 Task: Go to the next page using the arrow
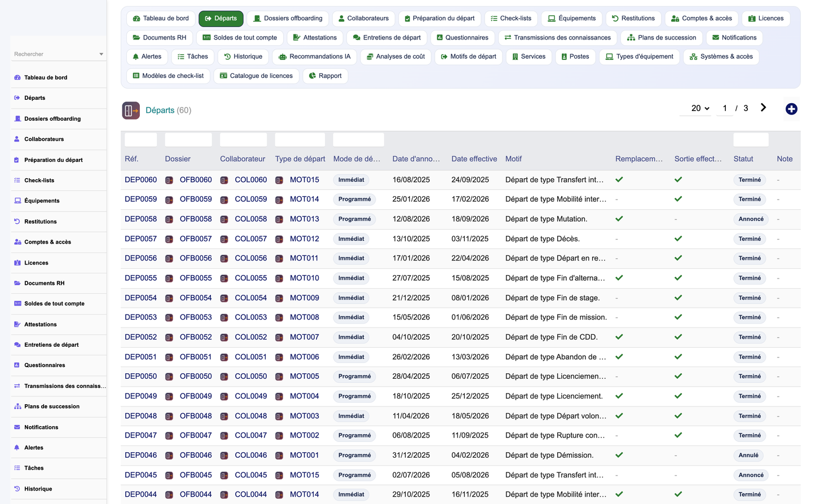click(763, 108)
